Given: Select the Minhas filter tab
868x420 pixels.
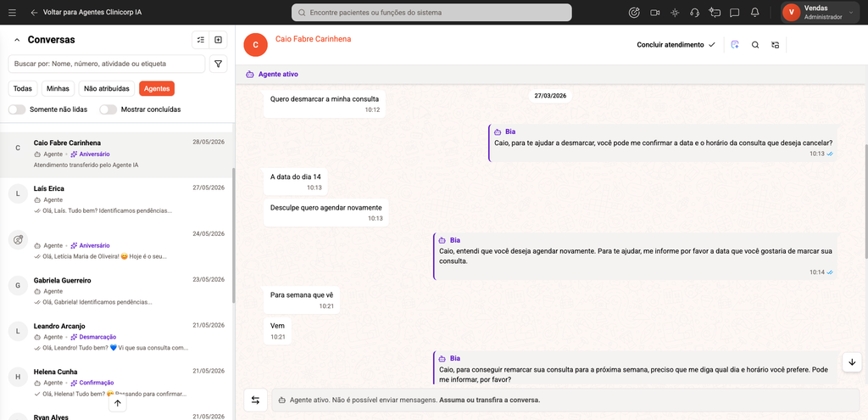Looking at the screenshot, I should [58, 88].
